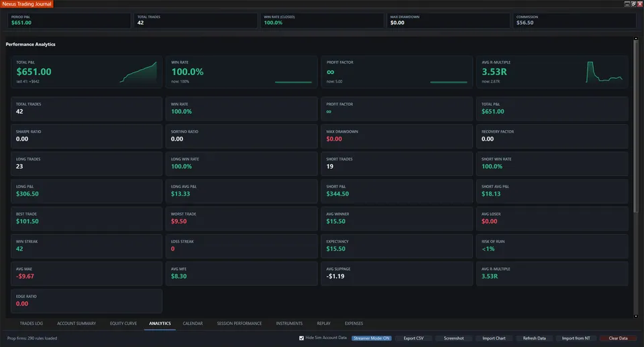Click the Profit Factor sparkline line

(x=449, y=82)
